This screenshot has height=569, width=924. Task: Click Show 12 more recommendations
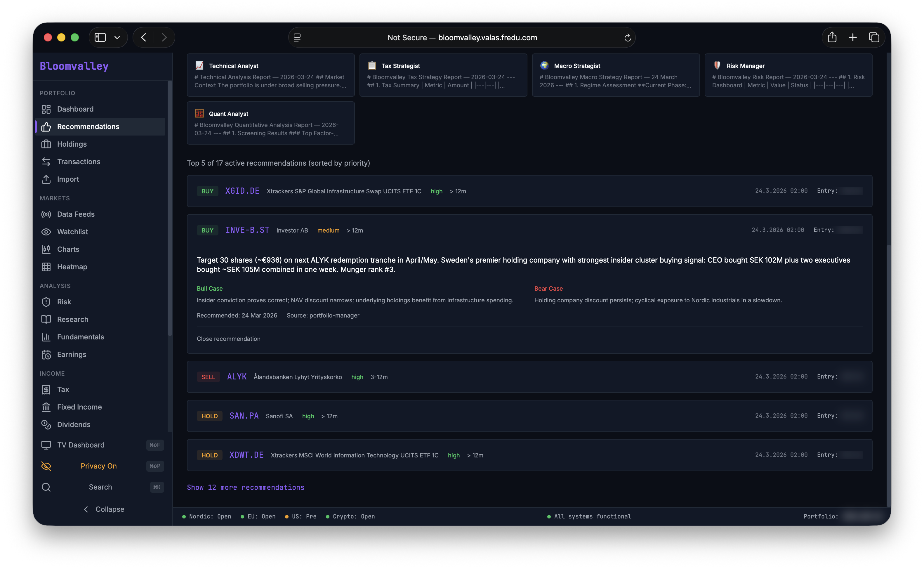(246, 487)
